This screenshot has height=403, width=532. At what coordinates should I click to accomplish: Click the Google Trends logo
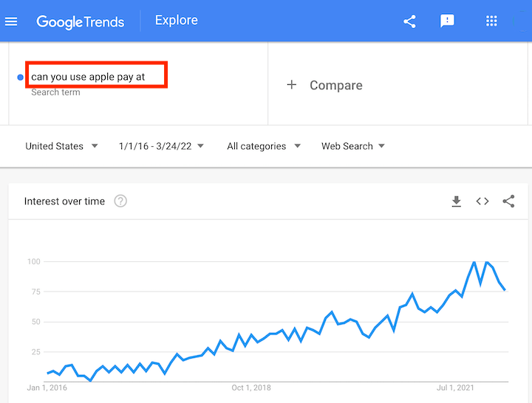tap(80, 22)
